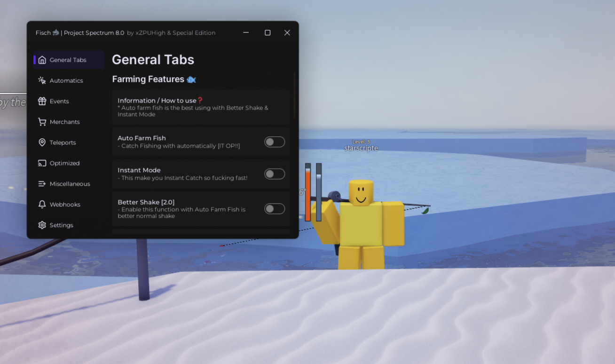The width and height of the screenshot is (615, 364).
Task: Click the Merchants shopping cart icon
Action: pyautogui.click(x=42, y=122)
